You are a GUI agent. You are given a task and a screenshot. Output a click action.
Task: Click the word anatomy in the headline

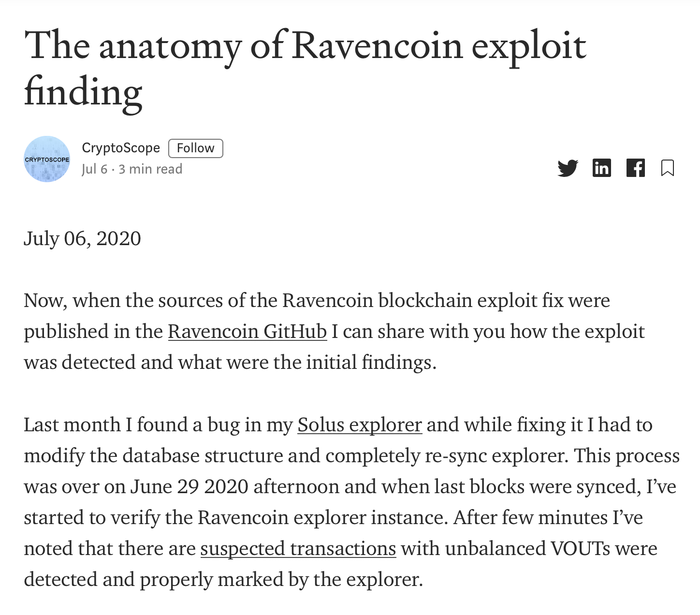pyautogui.click(x=170, y=47)
